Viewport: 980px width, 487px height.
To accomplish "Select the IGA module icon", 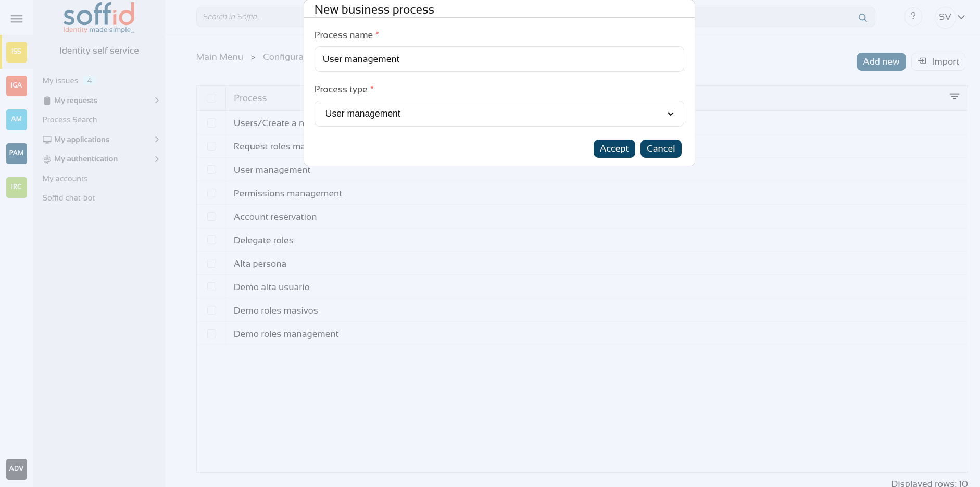I will pos(17,85).
